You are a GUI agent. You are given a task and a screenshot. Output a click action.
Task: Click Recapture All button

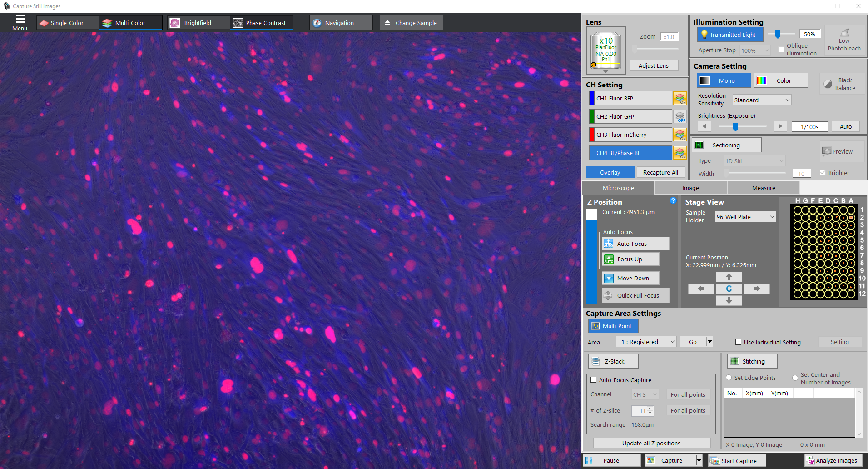pyautogui.click(x=661, y=172)
